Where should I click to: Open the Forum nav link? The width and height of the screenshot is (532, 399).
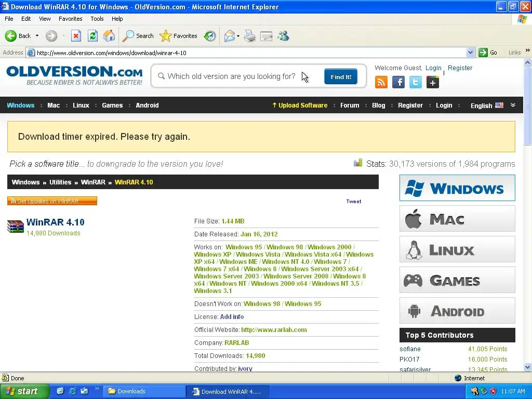click(350, 105)
